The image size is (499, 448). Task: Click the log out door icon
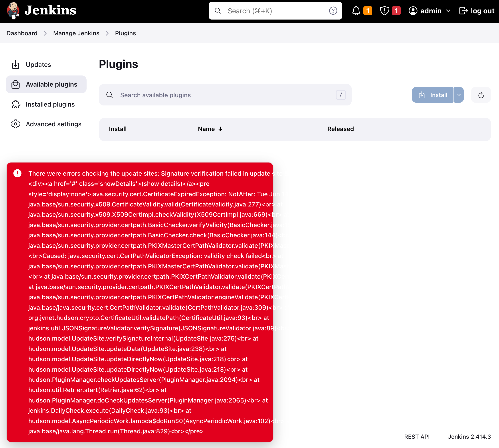(x=463, y=11)
